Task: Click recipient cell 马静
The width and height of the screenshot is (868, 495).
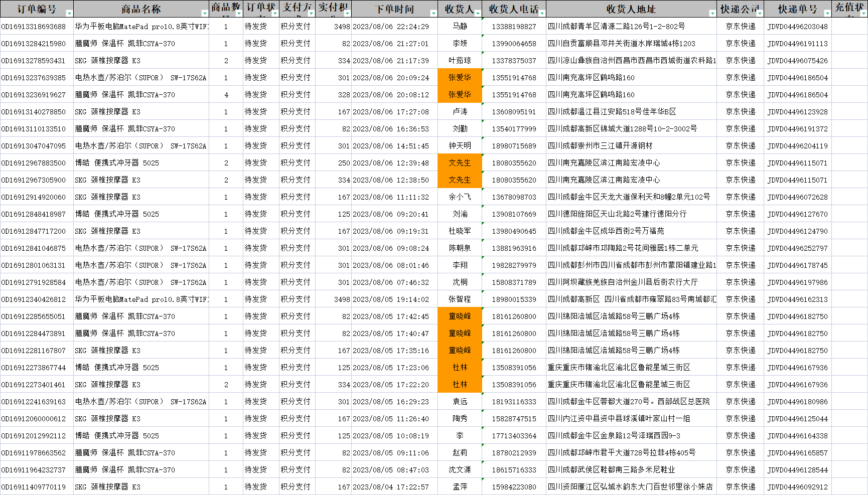Action: (x=460, y=27)
